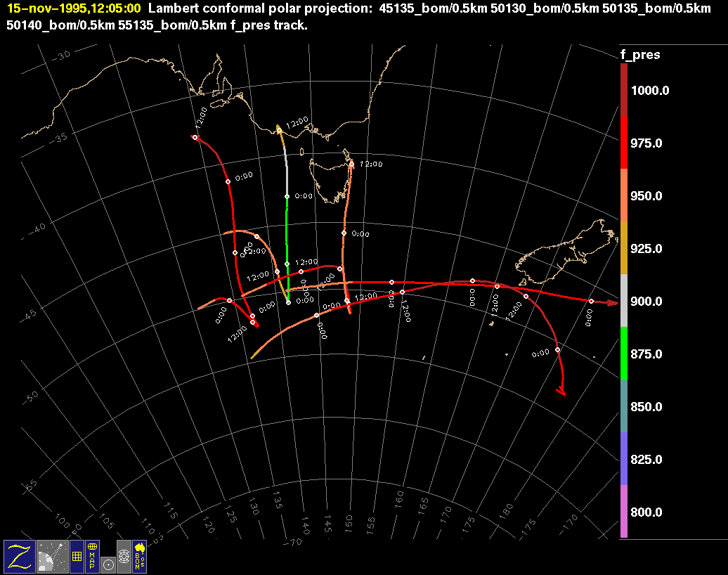The image size is (728, 575).
Task: Click the 1000.0 legend value label
Action: 650,91
